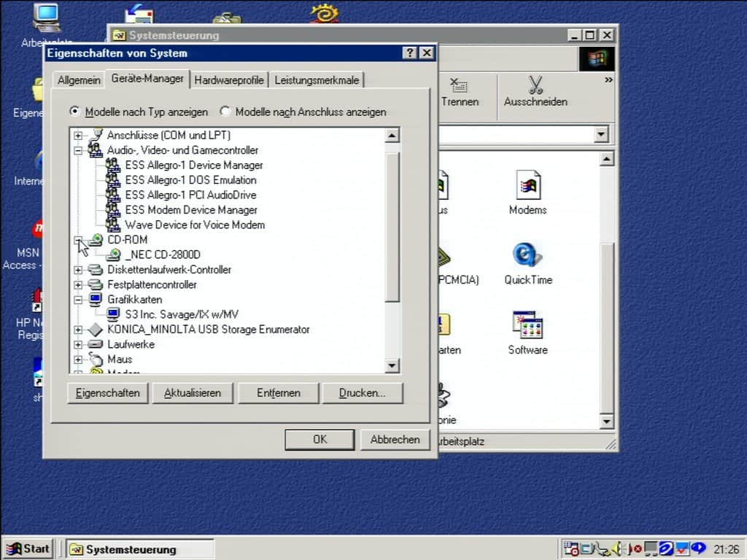
Task: Select ESS Allegro-1 DOS Emulation device
Action: 190,180
